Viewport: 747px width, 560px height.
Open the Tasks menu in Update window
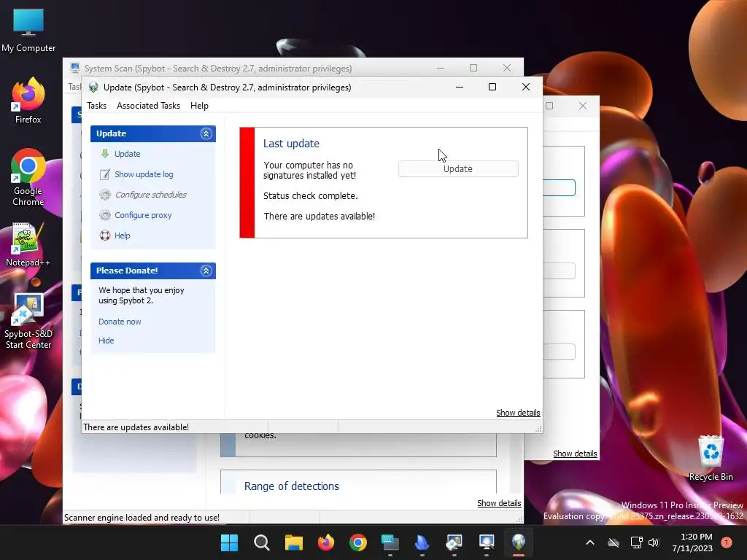(x=97, y=106)
